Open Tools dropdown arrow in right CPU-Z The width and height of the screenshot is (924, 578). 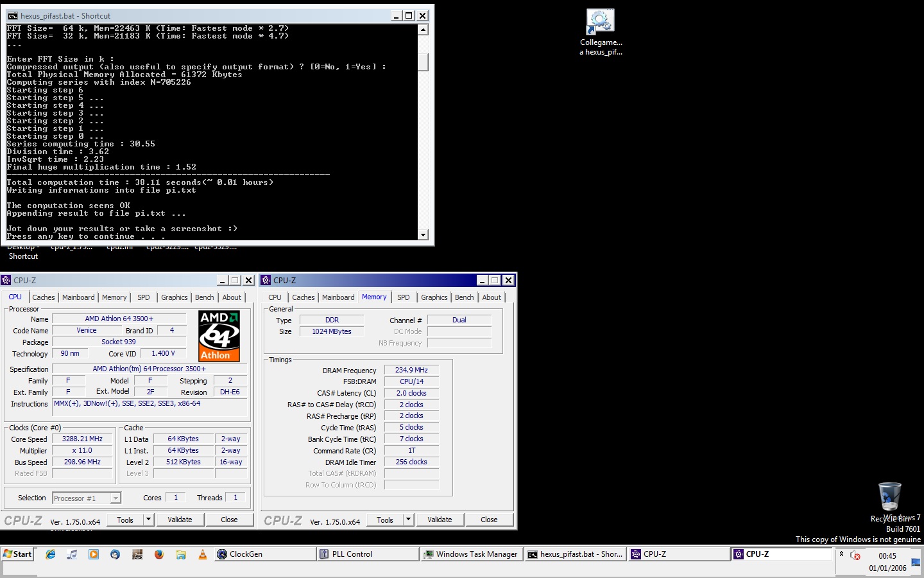(x=409, y=520)
